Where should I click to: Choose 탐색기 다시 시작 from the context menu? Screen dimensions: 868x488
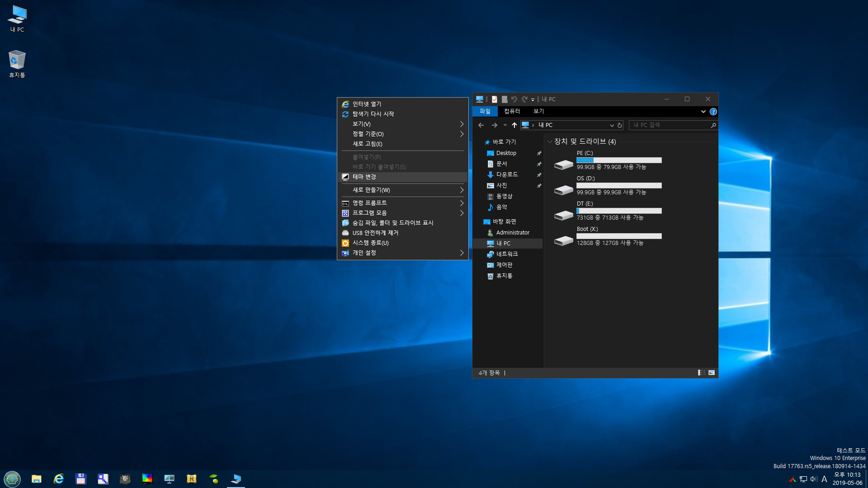[x=403, y=114]
